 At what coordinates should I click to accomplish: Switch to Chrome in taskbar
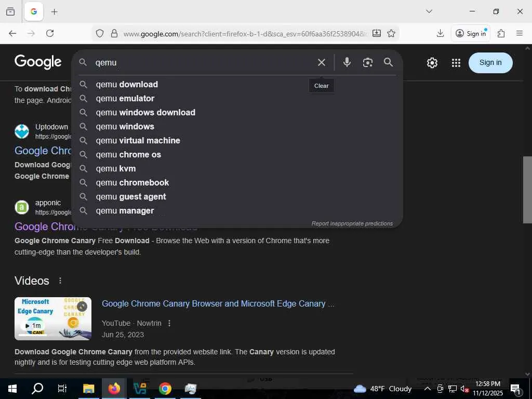(x=165, y=389)
